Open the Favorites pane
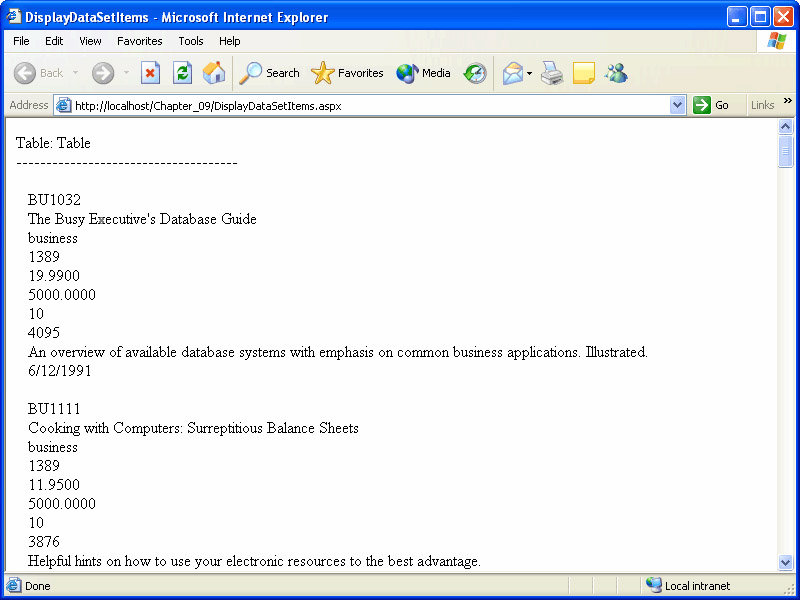The image size is (800, 600). [348, 73]
